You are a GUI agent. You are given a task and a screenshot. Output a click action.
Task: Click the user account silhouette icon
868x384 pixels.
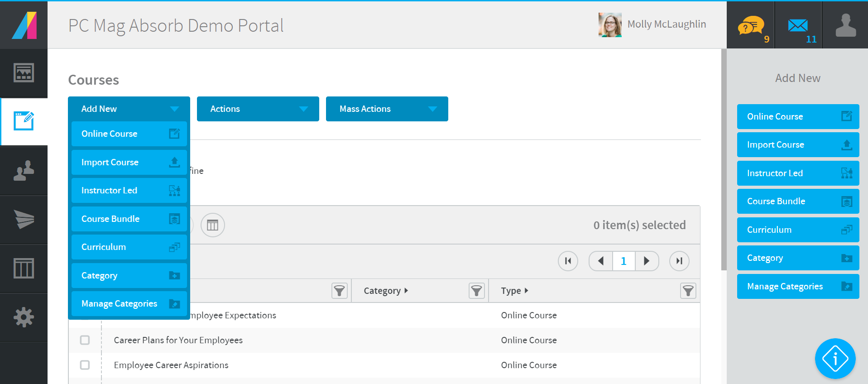click(x=845, y=25)
